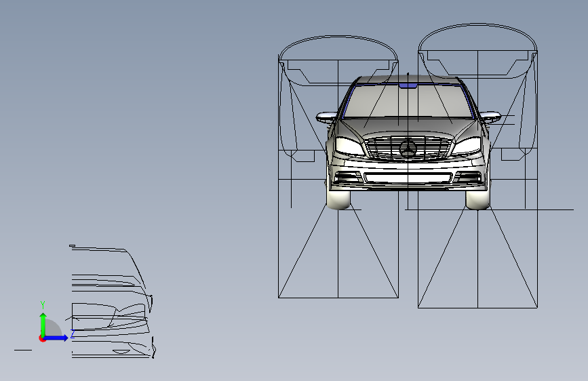Viewport: 588px width, 381px height.
Task: Pick the front tire on viewer's right
Action: 477,199
